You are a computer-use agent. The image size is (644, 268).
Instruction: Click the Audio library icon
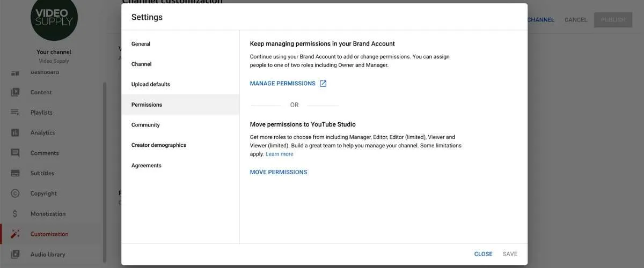click(x=15, y=254)
